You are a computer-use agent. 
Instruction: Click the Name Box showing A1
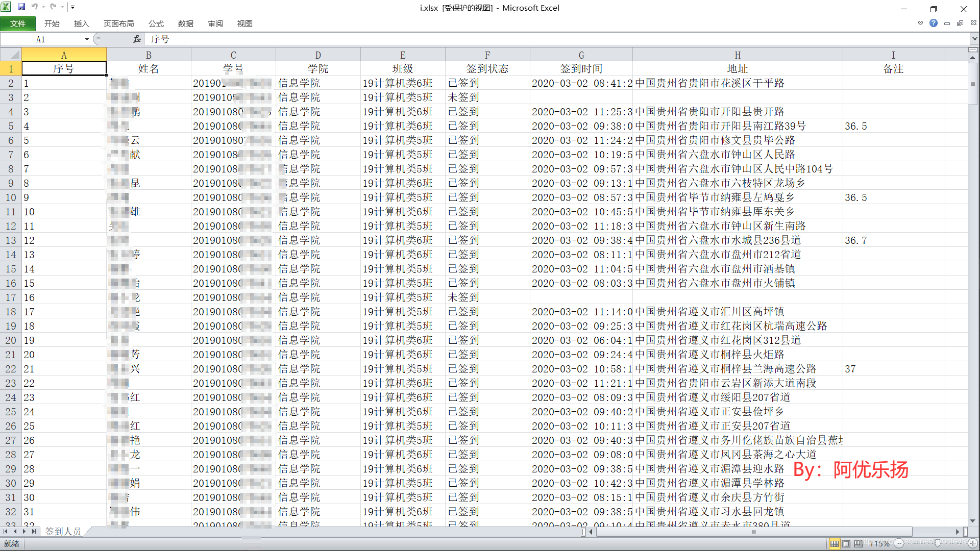coord(42,39)
